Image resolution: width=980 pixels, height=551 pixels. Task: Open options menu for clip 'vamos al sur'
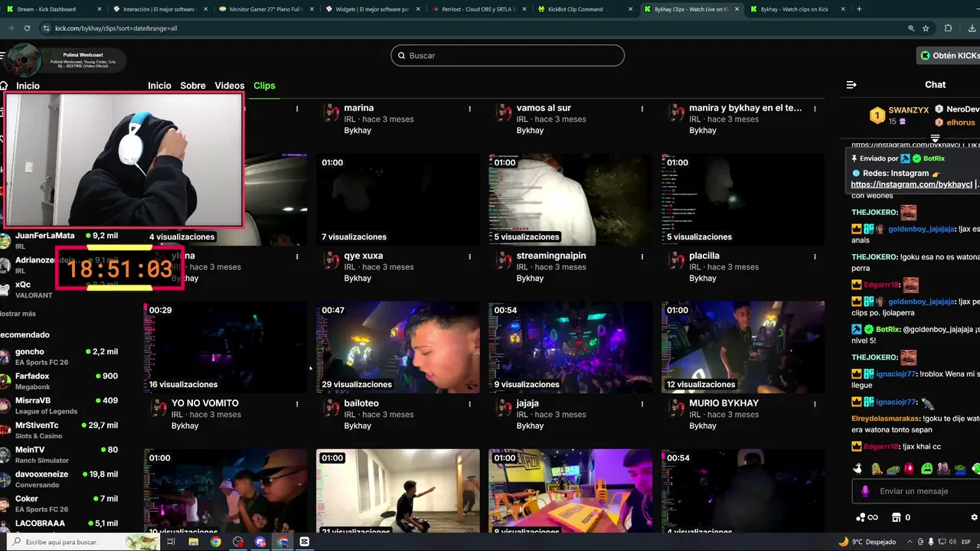tap(642, 109)
